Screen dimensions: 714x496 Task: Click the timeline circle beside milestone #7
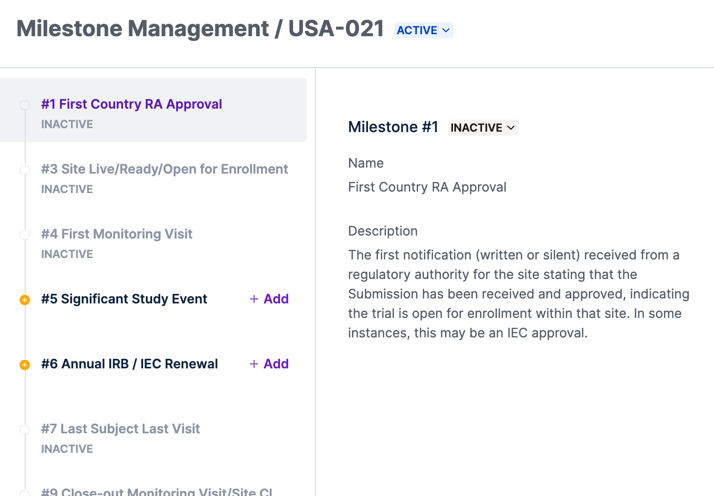[x=25, y=430]
